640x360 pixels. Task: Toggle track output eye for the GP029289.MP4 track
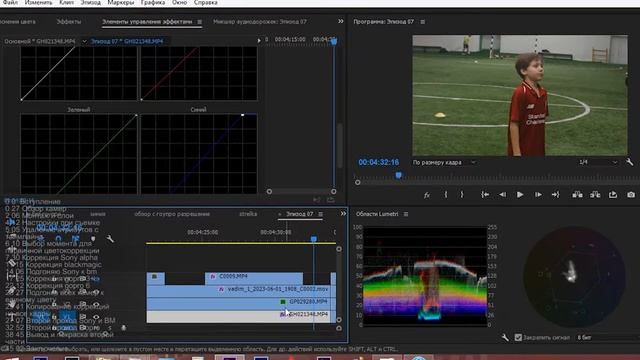96,304
